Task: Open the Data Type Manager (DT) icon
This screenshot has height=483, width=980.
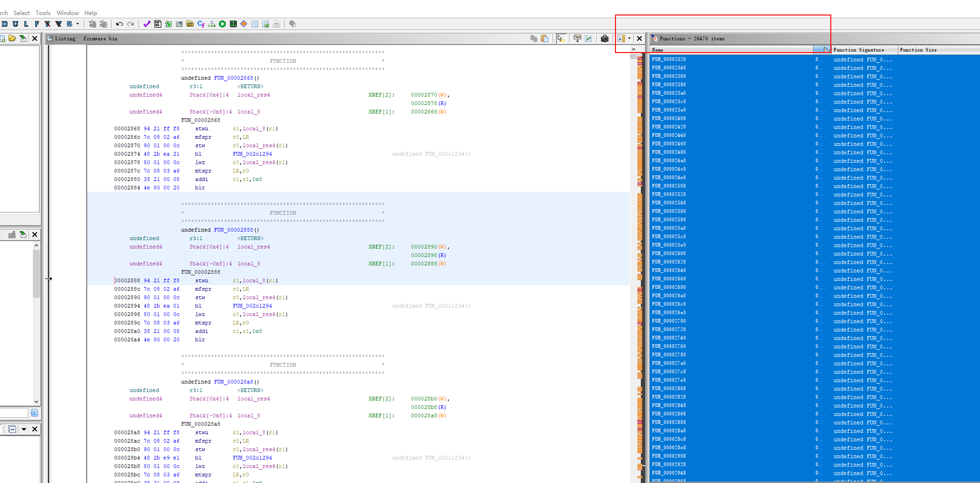Action: 190,24
